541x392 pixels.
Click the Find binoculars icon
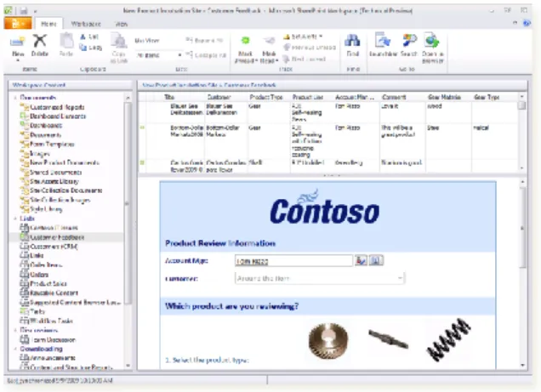click(x=353, y=41)
